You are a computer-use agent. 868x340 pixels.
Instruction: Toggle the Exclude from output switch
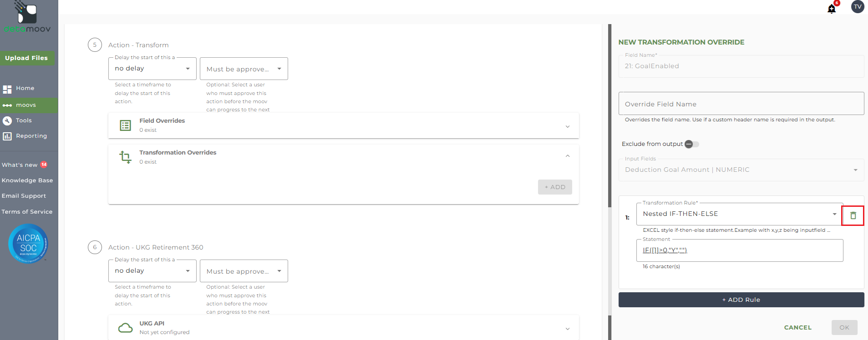[692, 144]
